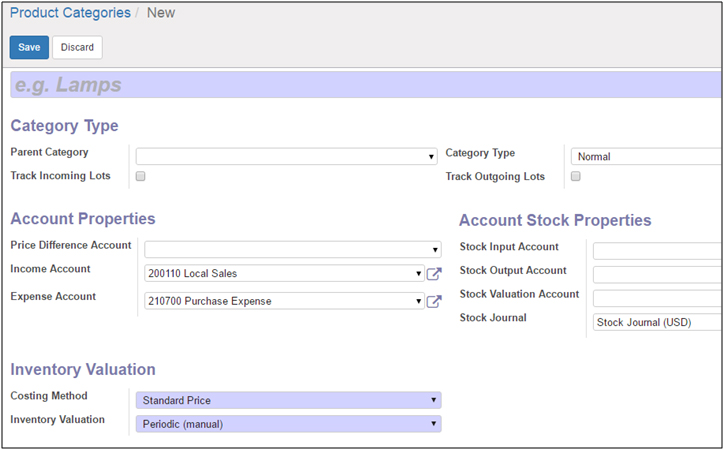This screenshot has width=724, height=450.
Task: Focus the Stock Output Account field
Action: tap(656, 274)
